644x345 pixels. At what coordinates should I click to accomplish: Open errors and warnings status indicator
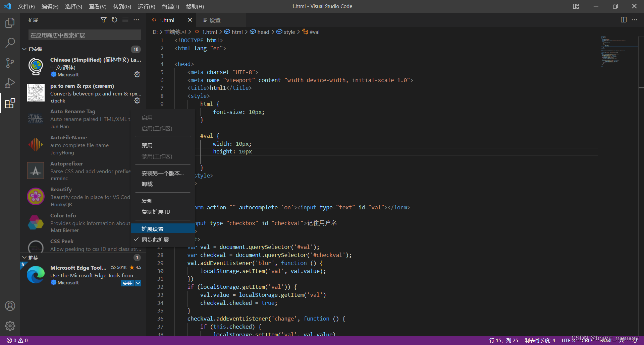click(17, 340)
